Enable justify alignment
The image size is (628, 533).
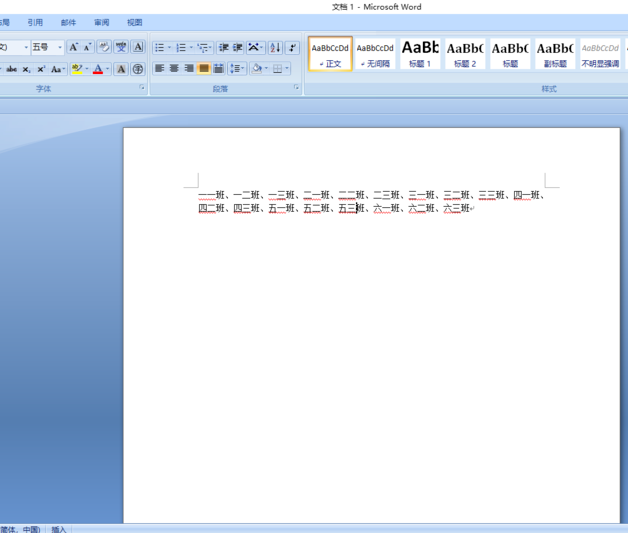(x=203, y=68)
